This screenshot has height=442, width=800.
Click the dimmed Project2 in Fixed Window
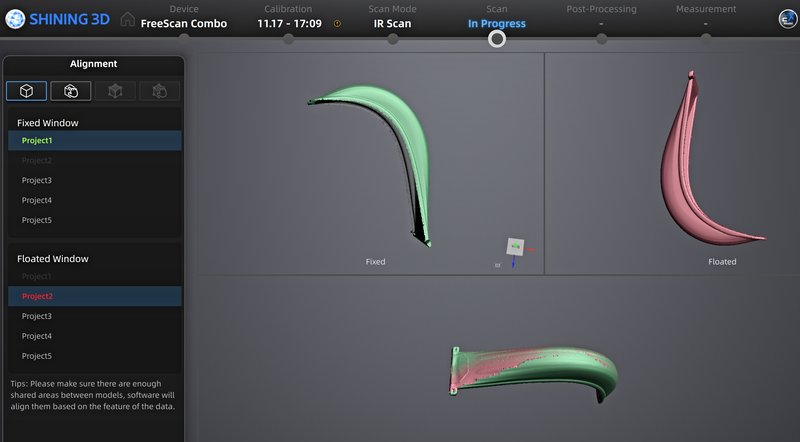click(x=95, y=160)
